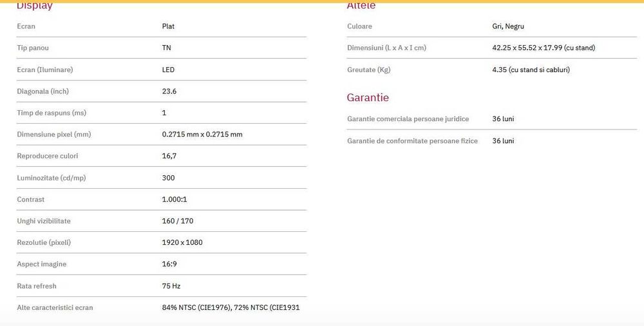Select the 'TN' panel type value
Viewport: 644px width, 326px height.
click(x=166, y=48)
